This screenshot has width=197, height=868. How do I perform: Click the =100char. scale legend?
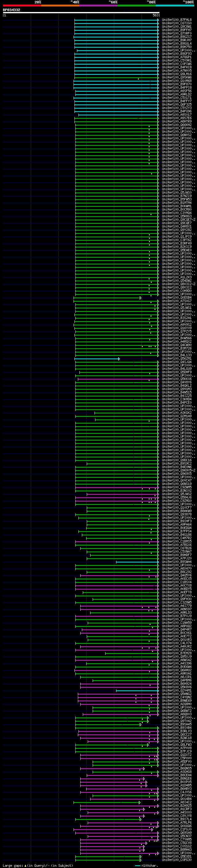click(147, 865)
